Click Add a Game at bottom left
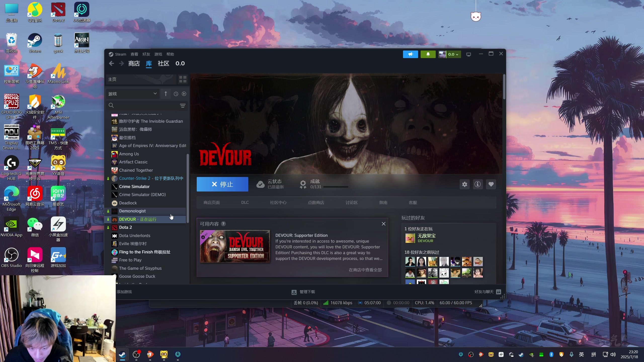 (124, 292)
